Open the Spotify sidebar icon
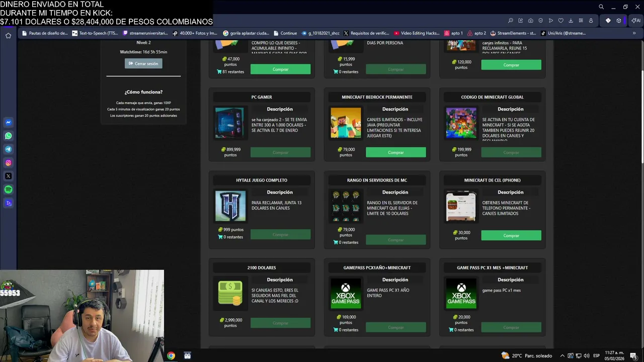Screen dimensions: 644x362 pyautogui.click(x=9, y=190)
